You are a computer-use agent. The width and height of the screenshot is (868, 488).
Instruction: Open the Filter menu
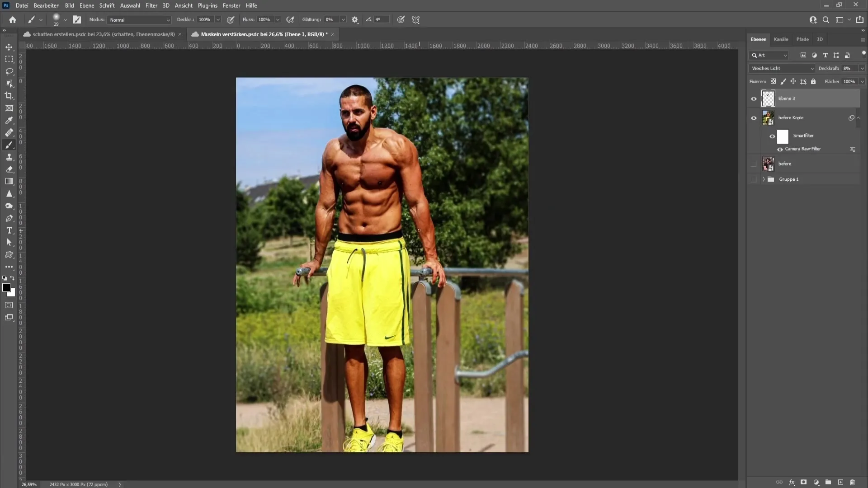pyautogui.click(x=151, y=5)
